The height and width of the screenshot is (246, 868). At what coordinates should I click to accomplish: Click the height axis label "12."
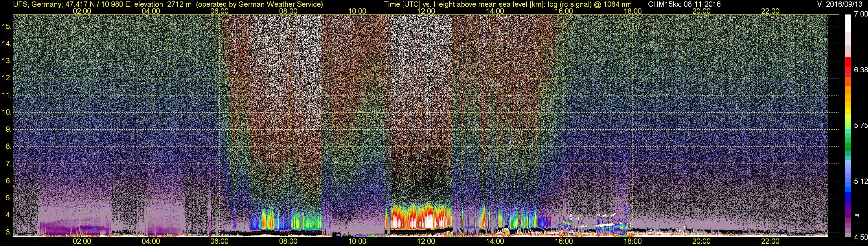(7, 78)
